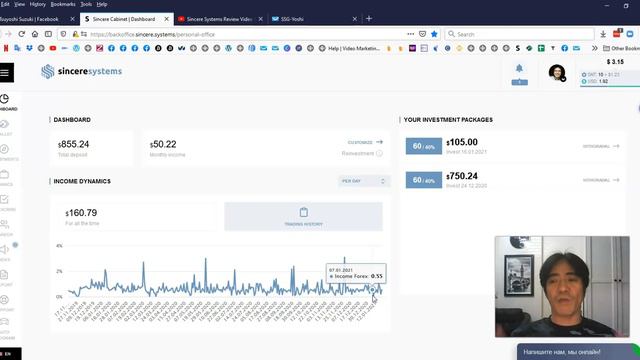The width and height of the screenshot is (640, 360).
Task: Open the Help | Video Marketing bookmark
Action: click(349, 48)
